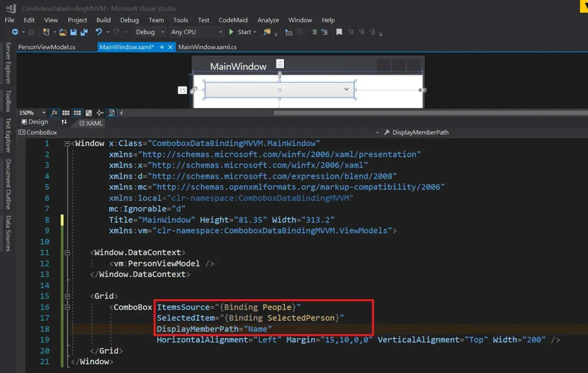Open the Server Explorer side panel
The height and width of the screenshot is (373, 588).
click(8, 63)
